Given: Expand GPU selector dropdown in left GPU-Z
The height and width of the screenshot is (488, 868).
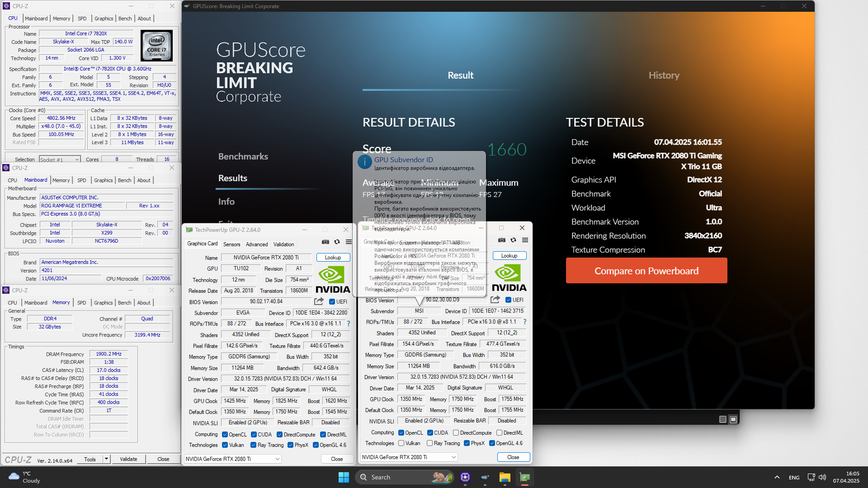Looking at the screenshot, I should pos(278,459).
